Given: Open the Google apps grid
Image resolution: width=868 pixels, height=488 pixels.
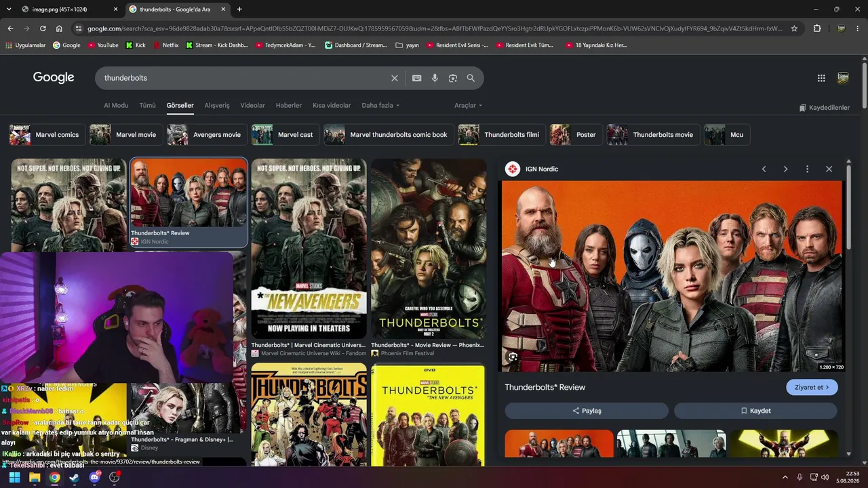Looking at the screenshot, I should 821,78.
